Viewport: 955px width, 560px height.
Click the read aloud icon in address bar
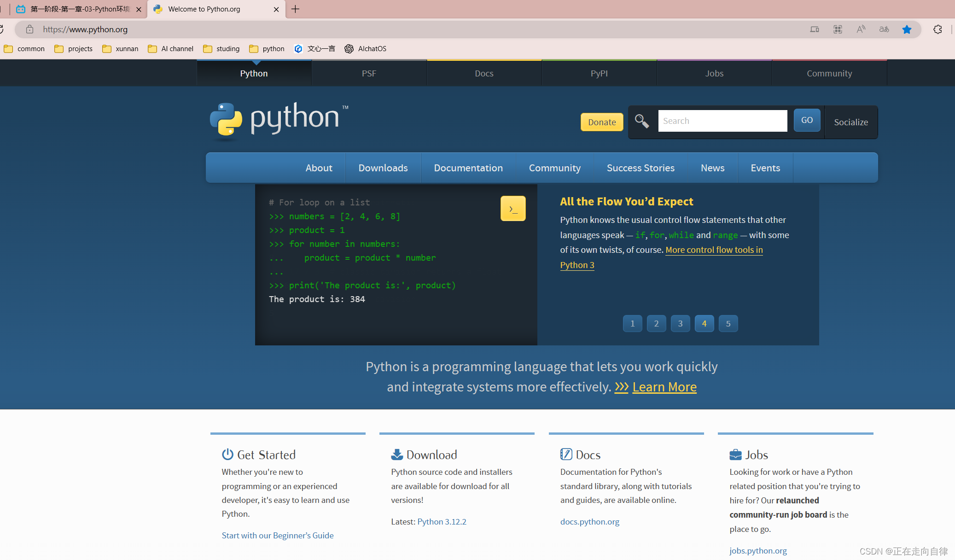[x=861, y=29]
